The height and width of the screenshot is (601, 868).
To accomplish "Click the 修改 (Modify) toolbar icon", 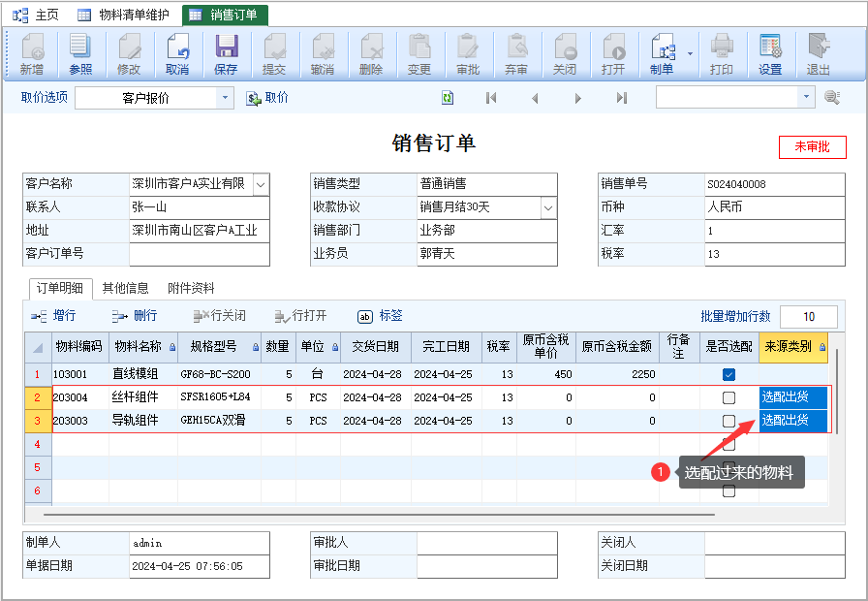I will (129, 54).
